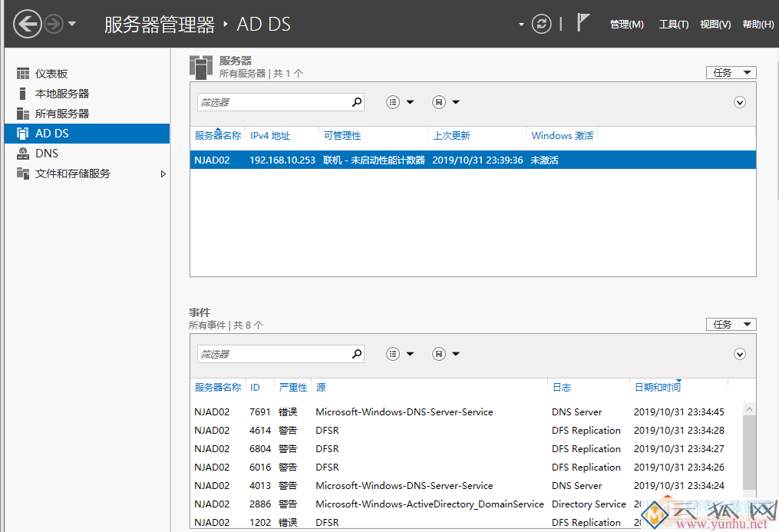Viewport: 779px width, 532px height.
Task: Click the notifications flag icon
Action: 583,23
